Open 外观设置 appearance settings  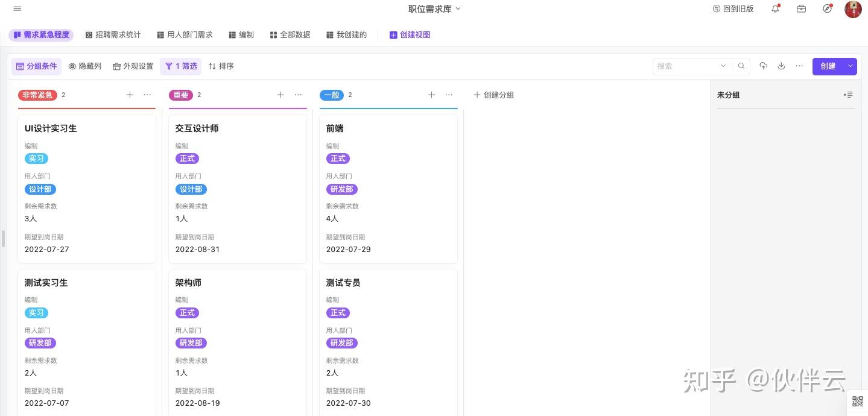coord(133,66)
